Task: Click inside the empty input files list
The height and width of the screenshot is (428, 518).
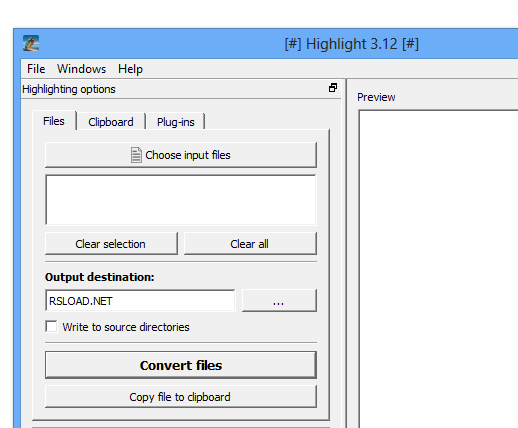Action: tap(181, 200)
